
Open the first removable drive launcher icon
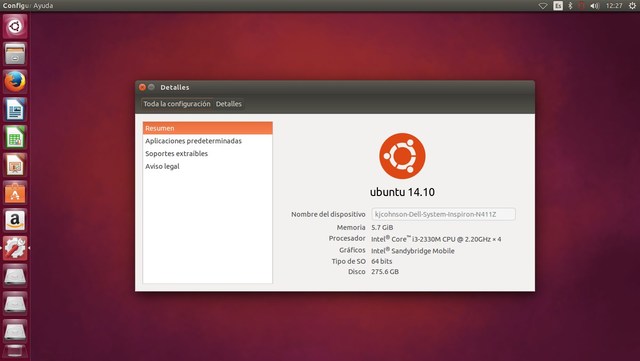click(15, 276)
